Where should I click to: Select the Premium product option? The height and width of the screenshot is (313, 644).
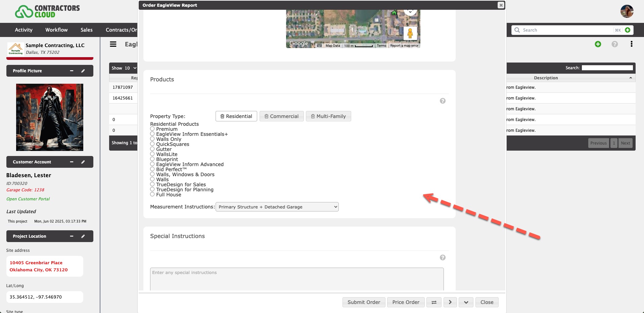click(152, 129)
